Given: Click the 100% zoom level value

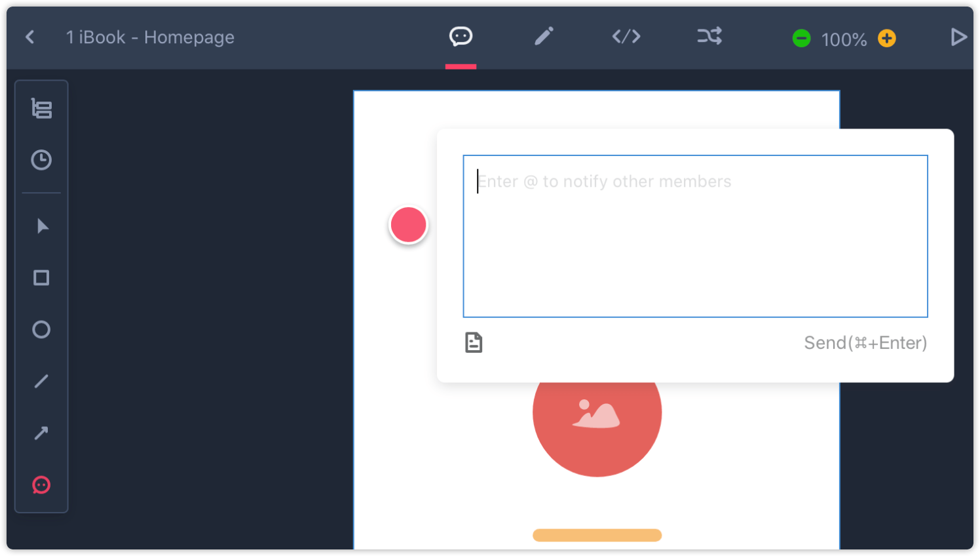Looking at the screenshot, I should click(844, 39).
